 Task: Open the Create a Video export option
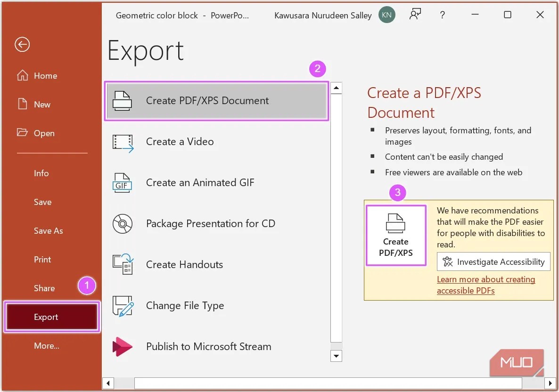coord(179,141)
